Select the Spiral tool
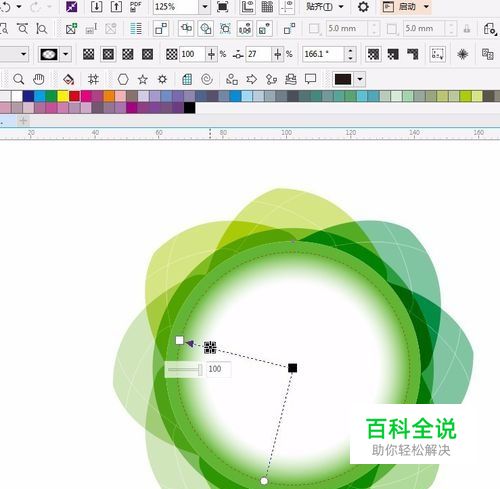 [207, 79]
